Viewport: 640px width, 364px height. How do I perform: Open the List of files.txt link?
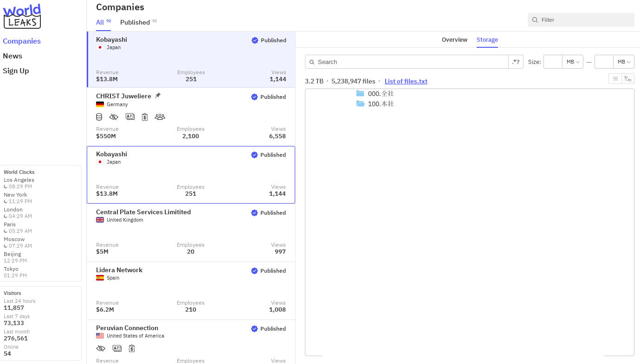click(x=406, y=81)
